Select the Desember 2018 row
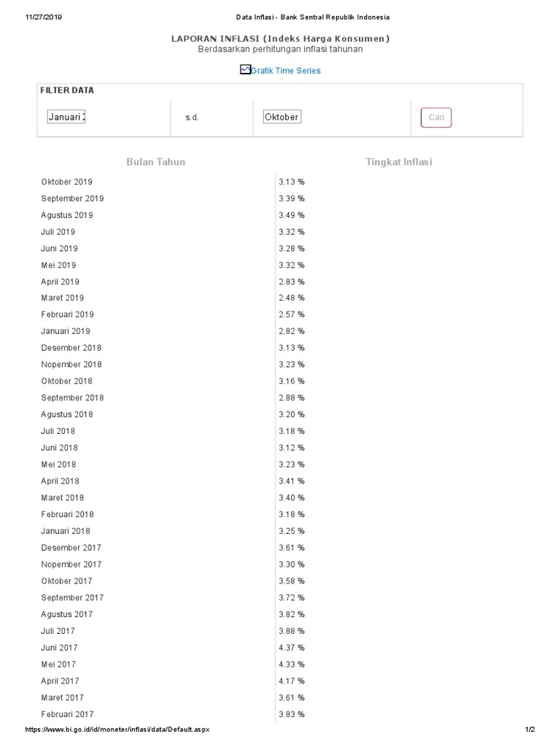The width and height of the screenshot is (560, 747). 280,348
